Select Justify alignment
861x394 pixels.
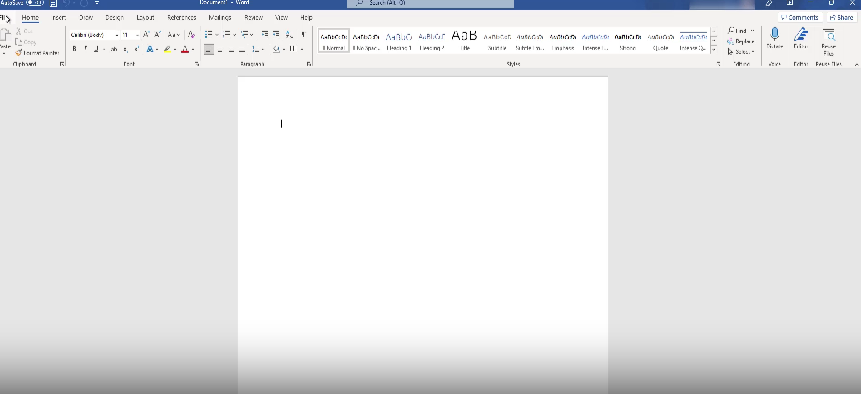[242, 49]
